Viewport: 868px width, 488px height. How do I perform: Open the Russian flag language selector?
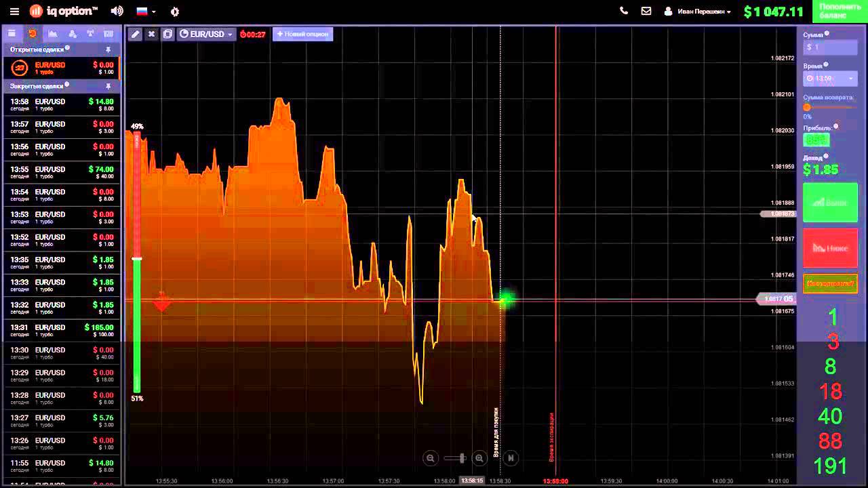[146, 12]
